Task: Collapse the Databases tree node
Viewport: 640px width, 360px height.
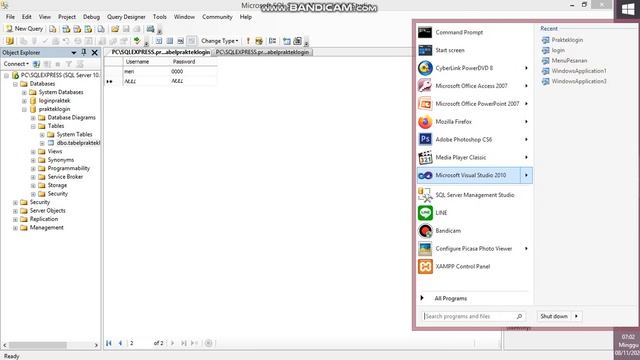Action: [15, 84]
